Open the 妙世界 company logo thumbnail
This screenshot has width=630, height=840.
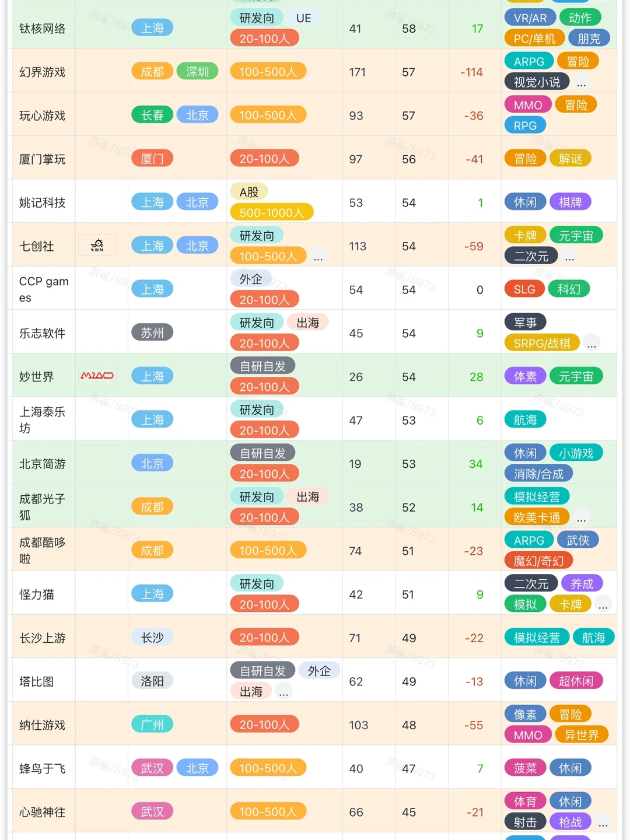pos(97,376)
